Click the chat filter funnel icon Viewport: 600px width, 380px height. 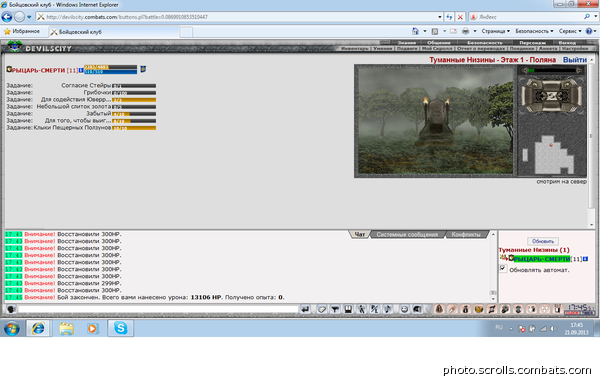click(x=335, y=309)
